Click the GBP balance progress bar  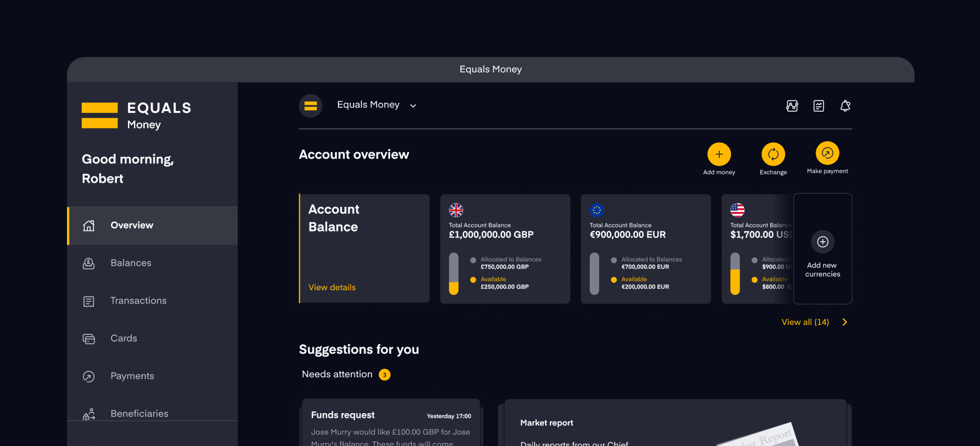tap(454, 274)
